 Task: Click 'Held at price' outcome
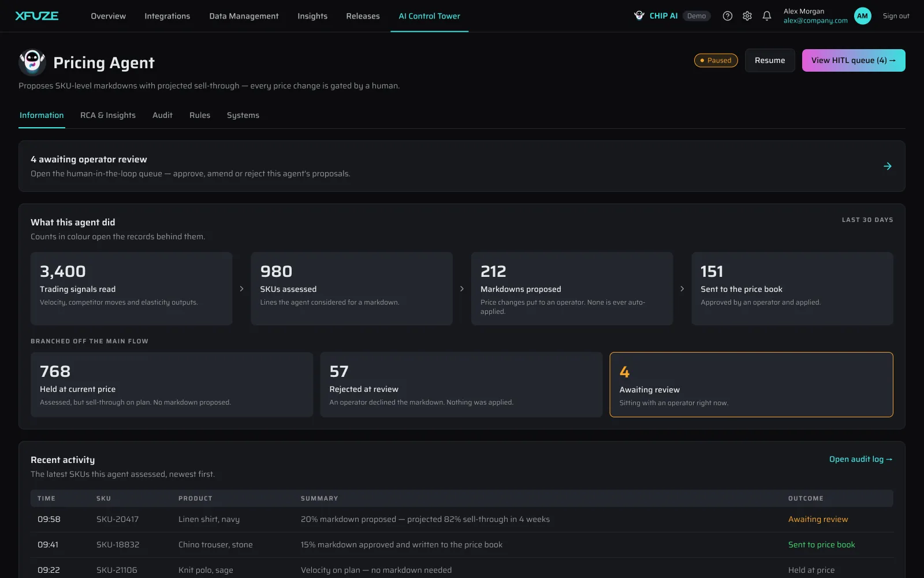coord(811,570)
